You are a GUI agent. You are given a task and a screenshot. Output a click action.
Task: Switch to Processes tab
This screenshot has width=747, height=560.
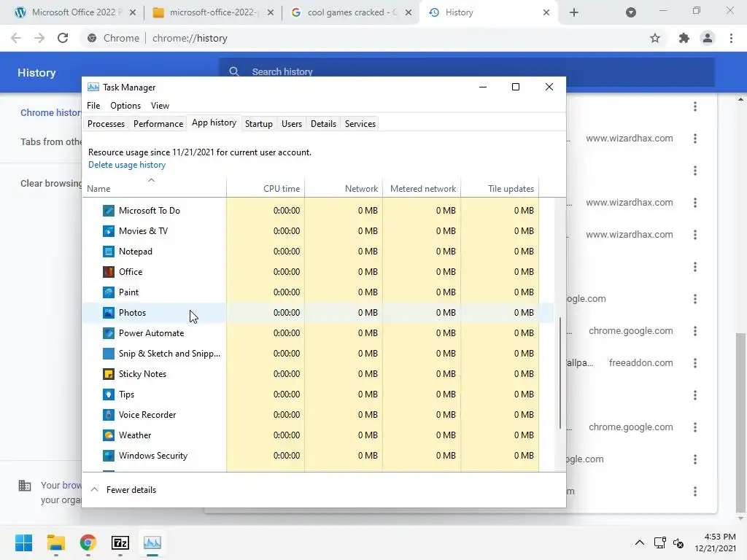click(107, 124)
